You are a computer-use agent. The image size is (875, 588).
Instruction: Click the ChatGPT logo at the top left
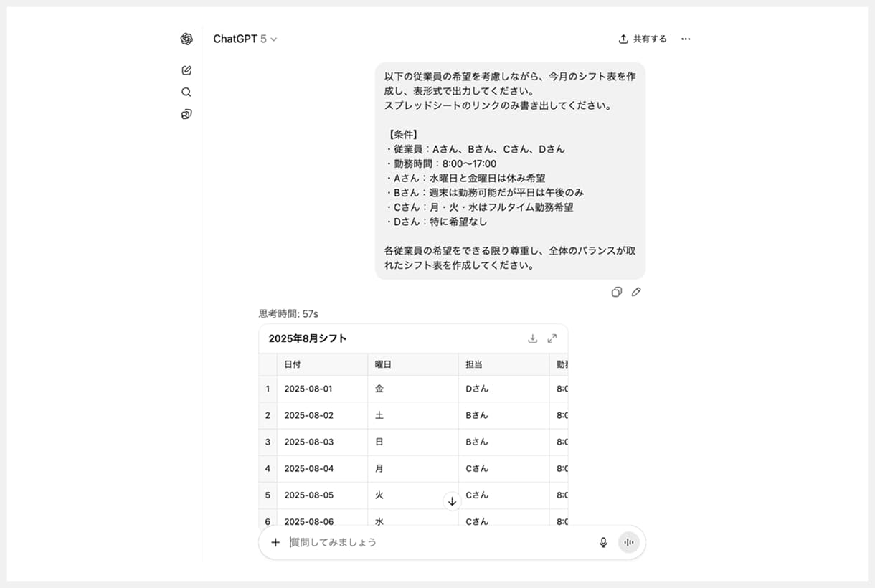186,39
